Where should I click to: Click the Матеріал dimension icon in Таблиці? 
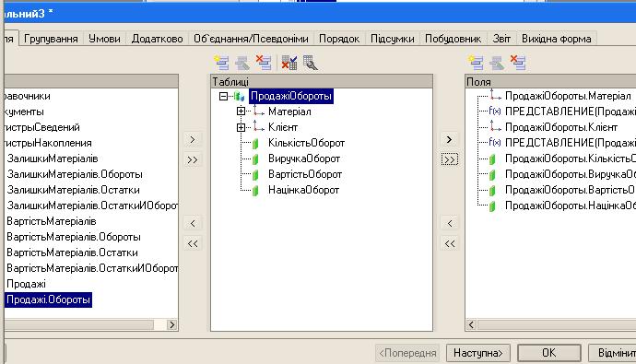258,111
